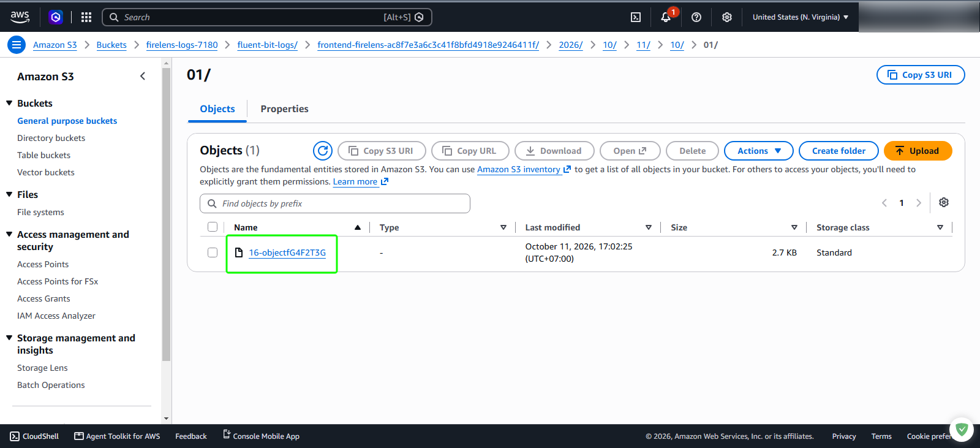The width and height of the screenshot is (980, 448).
Task: Open CloudShell in the footer
Action: [x=34, y=436]
